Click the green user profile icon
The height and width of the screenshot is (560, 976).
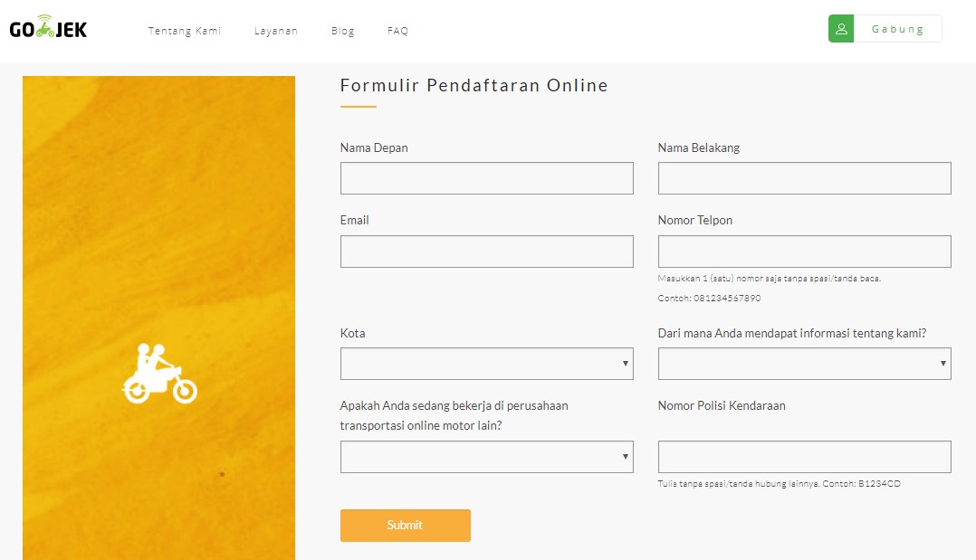(841, 29)
